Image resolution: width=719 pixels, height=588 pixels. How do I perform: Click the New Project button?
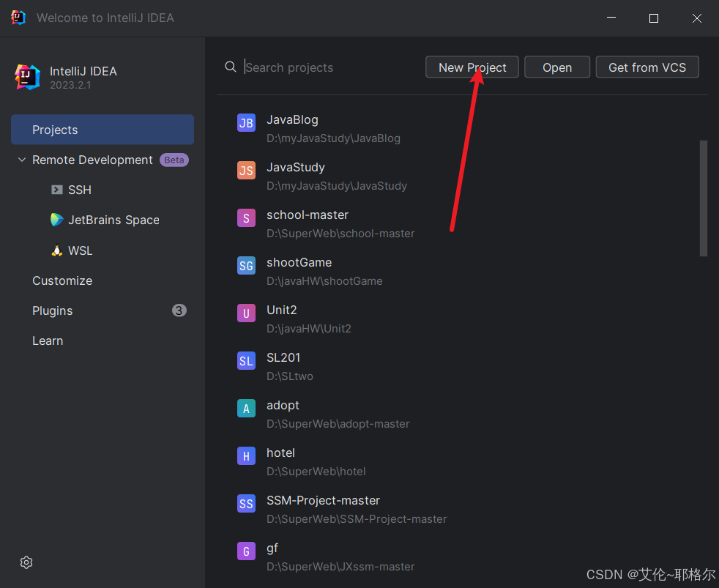[472, 67]
